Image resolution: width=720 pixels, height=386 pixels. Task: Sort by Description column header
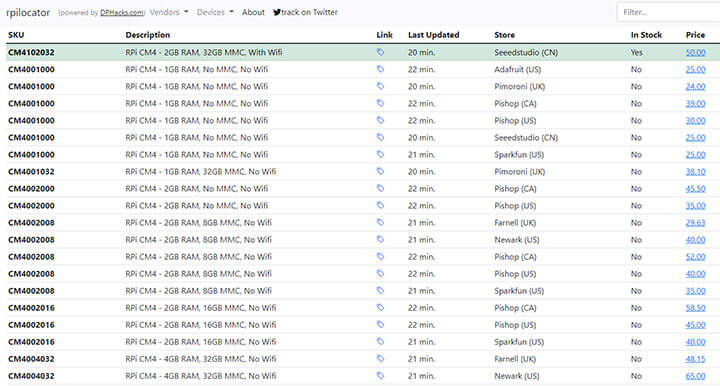point(147,35)
